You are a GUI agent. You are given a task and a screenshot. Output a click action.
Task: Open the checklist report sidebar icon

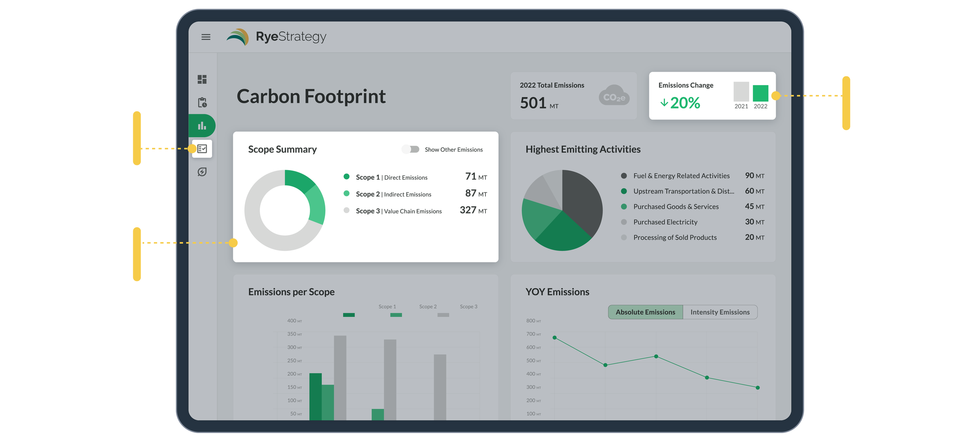coord(202,149)
